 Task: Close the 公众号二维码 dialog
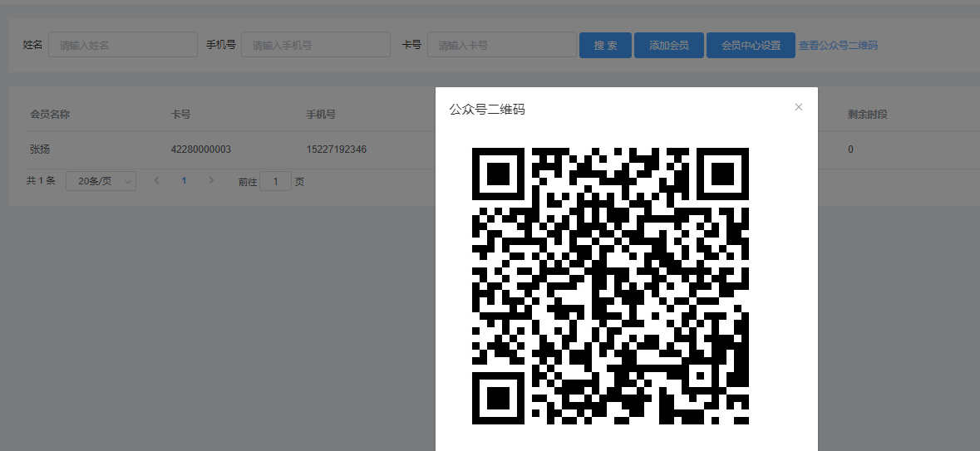click(799, 107)
